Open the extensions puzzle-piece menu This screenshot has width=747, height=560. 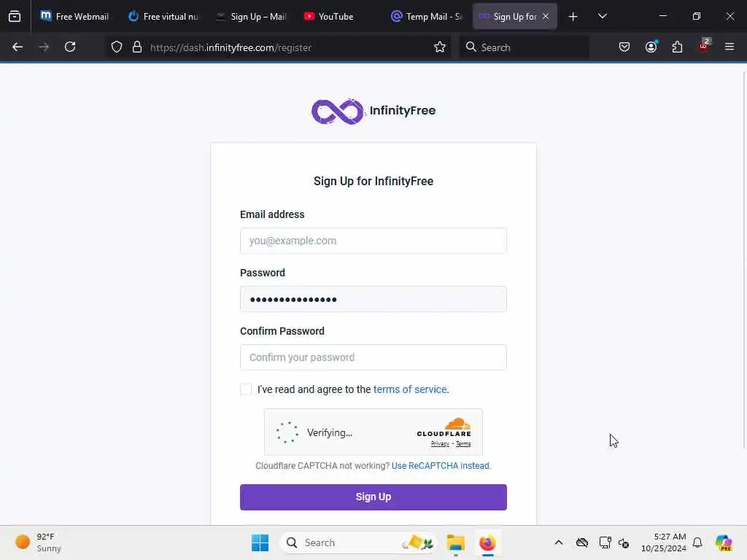point(677,47)
